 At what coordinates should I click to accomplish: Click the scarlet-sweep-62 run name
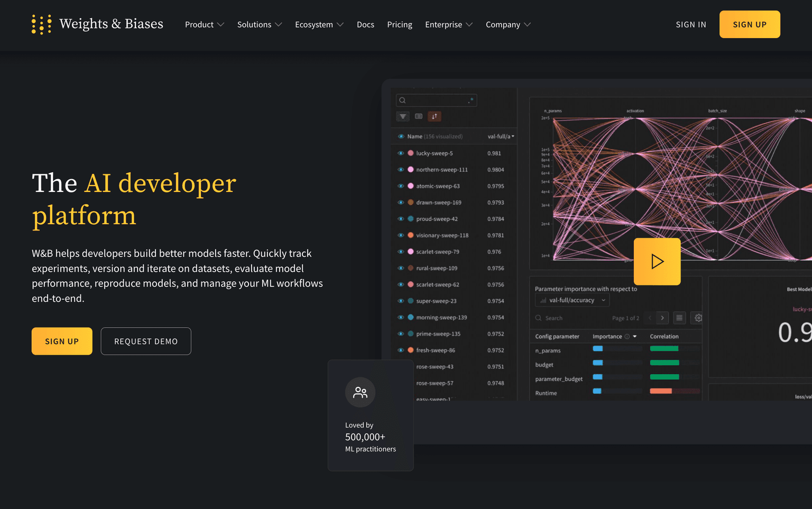click(x=438, y=284)
